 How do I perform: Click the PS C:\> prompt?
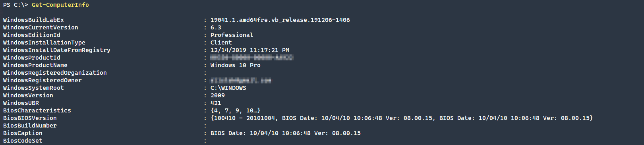point(15,5)
